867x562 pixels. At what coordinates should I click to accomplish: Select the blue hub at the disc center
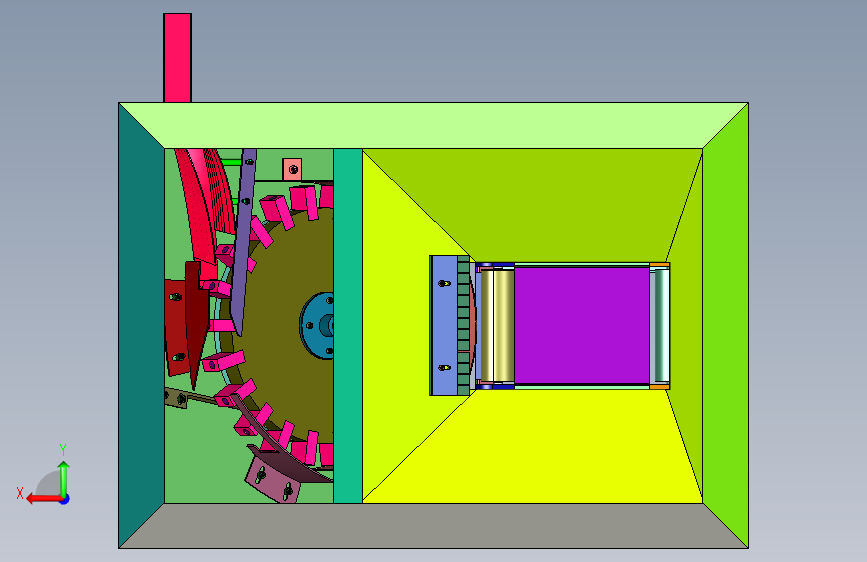click(x=317, y=326)
